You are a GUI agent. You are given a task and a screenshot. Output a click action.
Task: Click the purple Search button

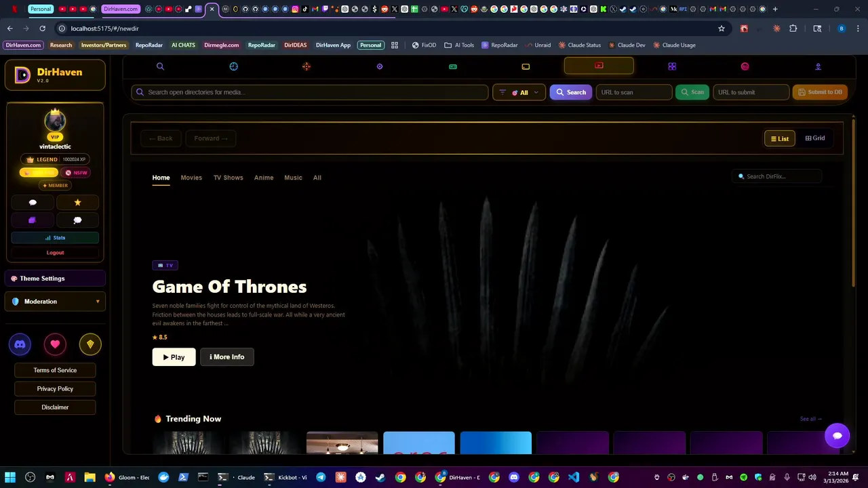[571, 92]
